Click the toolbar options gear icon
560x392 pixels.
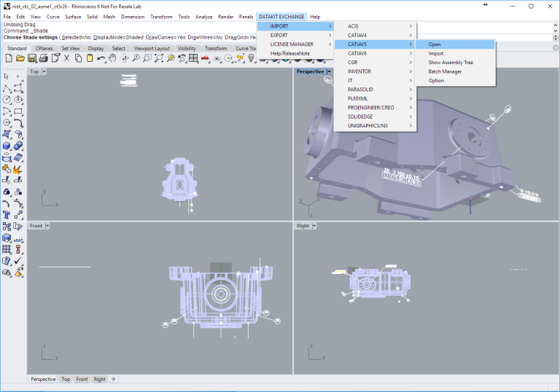pyautogui.click(x=556, y=48)
